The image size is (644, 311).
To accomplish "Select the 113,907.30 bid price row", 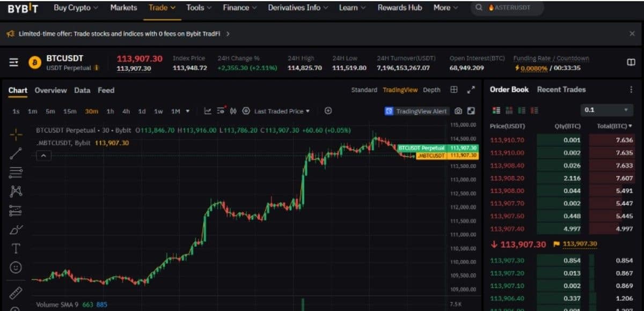I will coord(563,261).
